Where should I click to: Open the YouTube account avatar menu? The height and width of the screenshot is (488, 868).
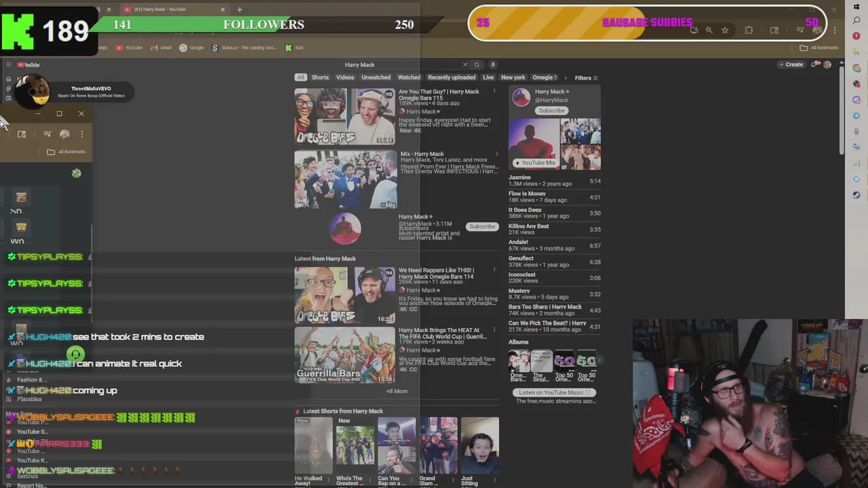[827, 64]
